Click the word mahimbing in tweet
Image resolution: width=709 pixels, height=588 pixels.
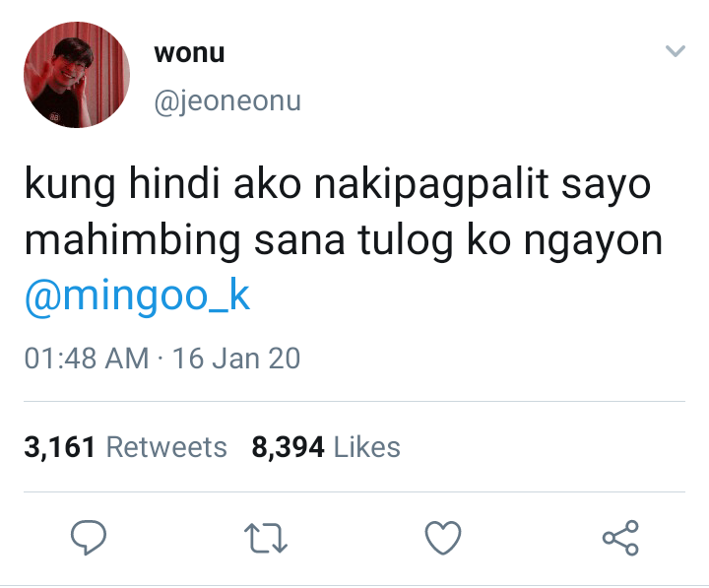pyautogui.click(x=132, y=238)
